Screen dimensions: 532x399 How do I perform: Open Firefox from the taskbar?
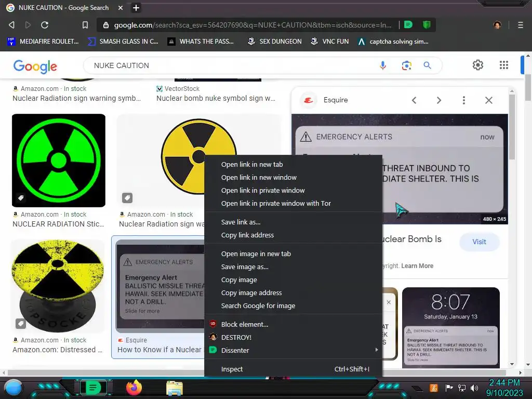click(134, 388)
